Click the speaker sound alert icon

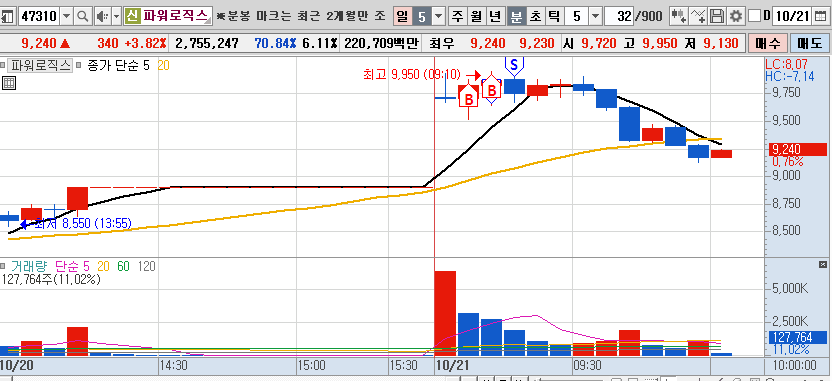coord(101,16)
